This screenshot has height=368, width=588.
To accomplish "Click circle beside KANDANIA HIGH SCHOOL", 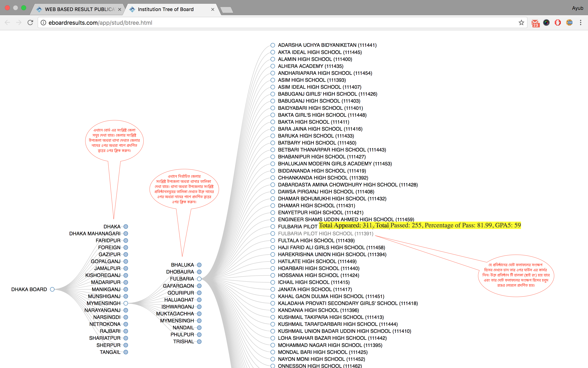I will 273,310.
